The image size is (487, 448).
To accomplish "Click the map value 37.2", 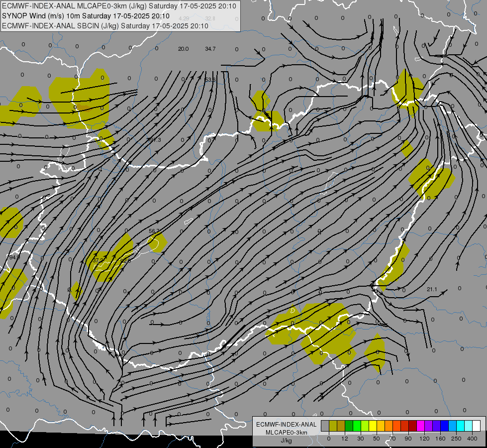I will pyautogui.click(x=98, y=260).
